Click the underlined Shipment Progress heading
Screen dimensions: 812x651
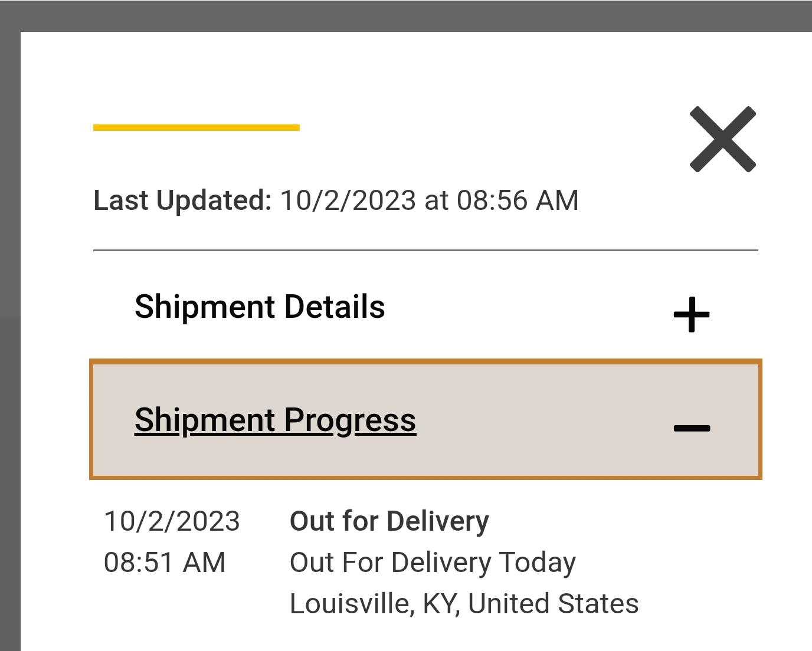click(x=275, y=420)
